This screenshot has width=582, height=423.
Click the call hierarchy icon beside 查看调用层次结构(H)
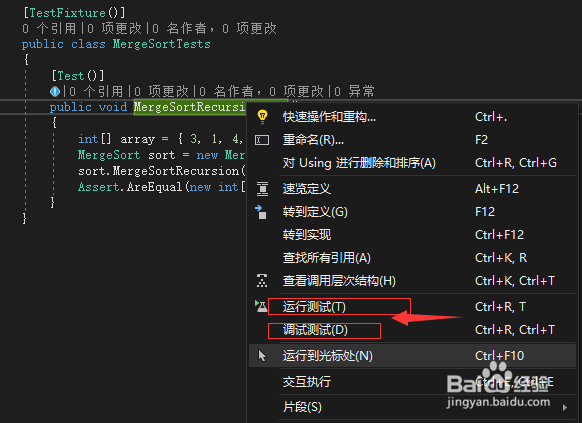pos(262,281)
